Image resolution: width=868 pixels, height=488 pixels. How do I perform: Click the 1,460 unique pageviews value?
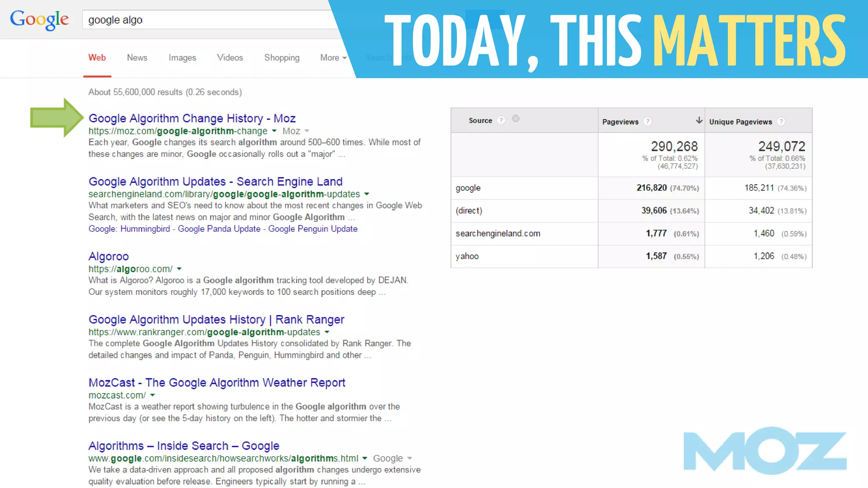click(764, 233)
